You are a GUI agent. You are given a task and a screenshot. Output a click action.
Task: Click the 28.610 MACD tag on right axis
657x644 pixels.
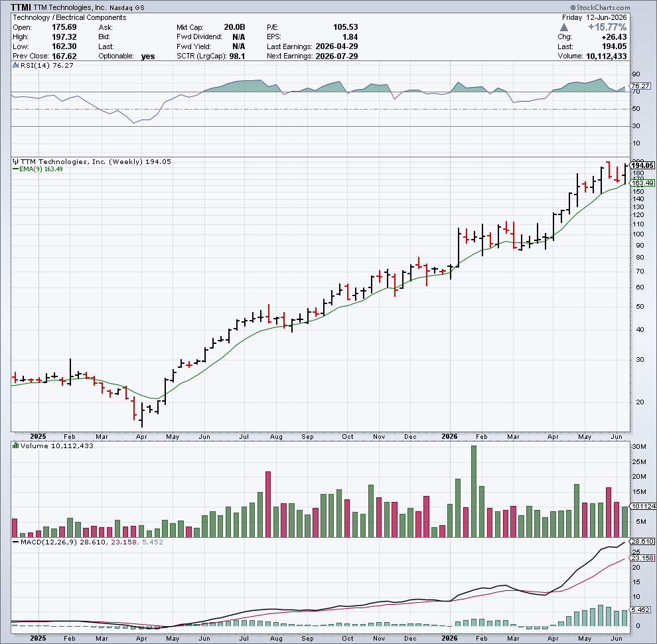click(642, 541)
